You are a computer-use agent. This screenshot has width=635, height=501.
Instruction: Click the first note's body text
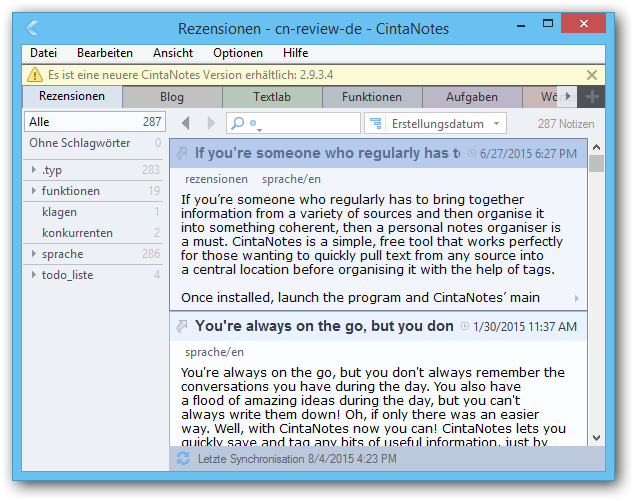(373, 248)
